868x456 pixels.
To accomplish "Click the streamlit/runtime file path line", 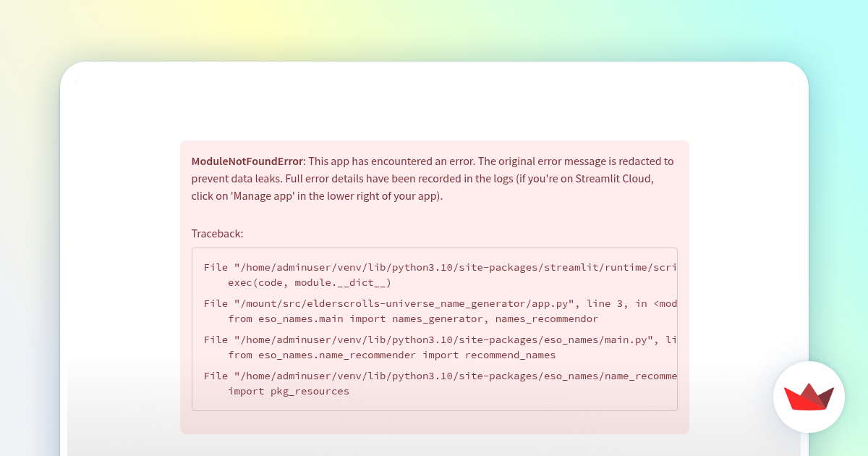I will (441, 267).
